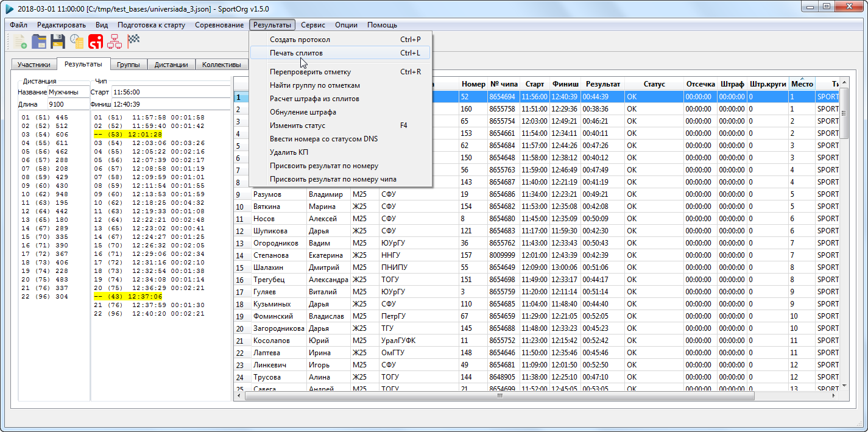Sort table by Старт column header

(535, 84)
